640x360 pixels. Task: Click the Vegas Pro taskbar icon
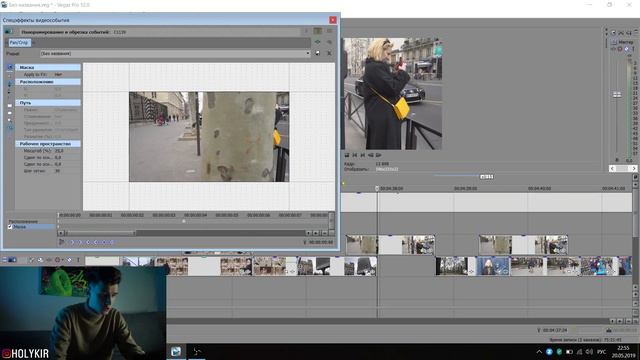click(x=176, y=351)
